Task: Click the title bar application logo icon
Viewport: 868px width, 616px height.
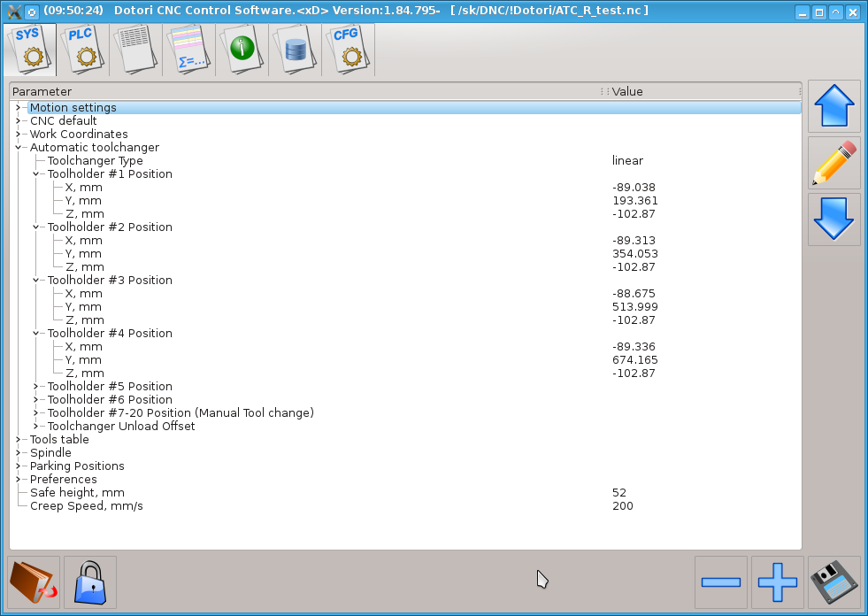Action: 14,12
